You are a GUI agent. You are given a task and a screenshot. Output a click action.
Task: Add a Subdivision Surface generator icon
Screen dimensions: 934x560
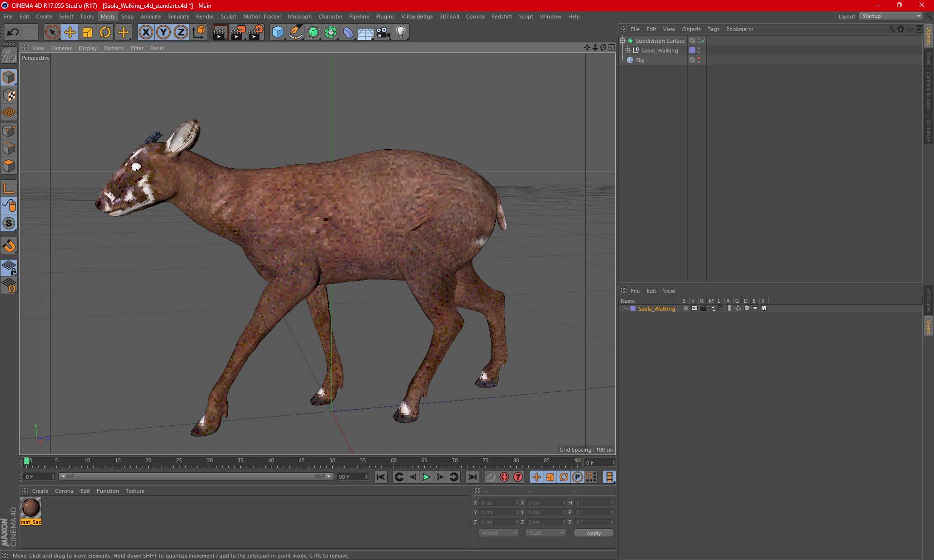(x=313, y=33)
